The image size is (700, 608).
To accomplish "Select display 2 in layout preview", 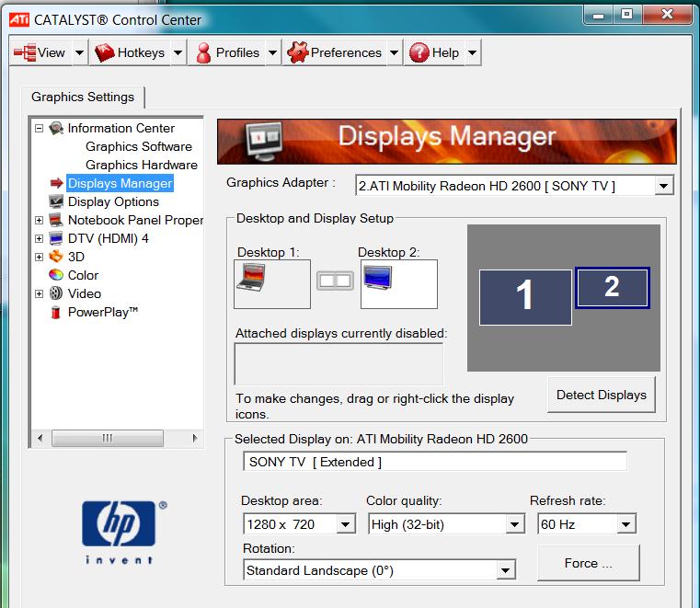I will point(612,288).
